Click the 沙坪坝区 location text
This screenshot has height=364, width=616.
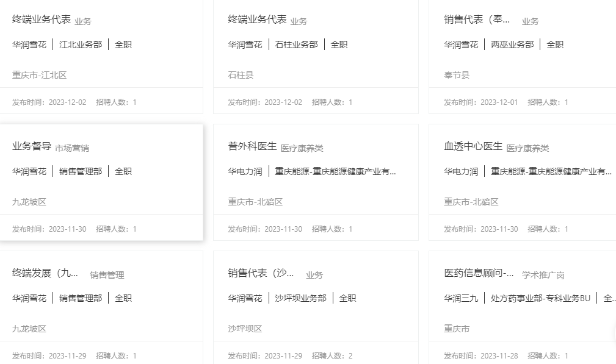(245, 329)
